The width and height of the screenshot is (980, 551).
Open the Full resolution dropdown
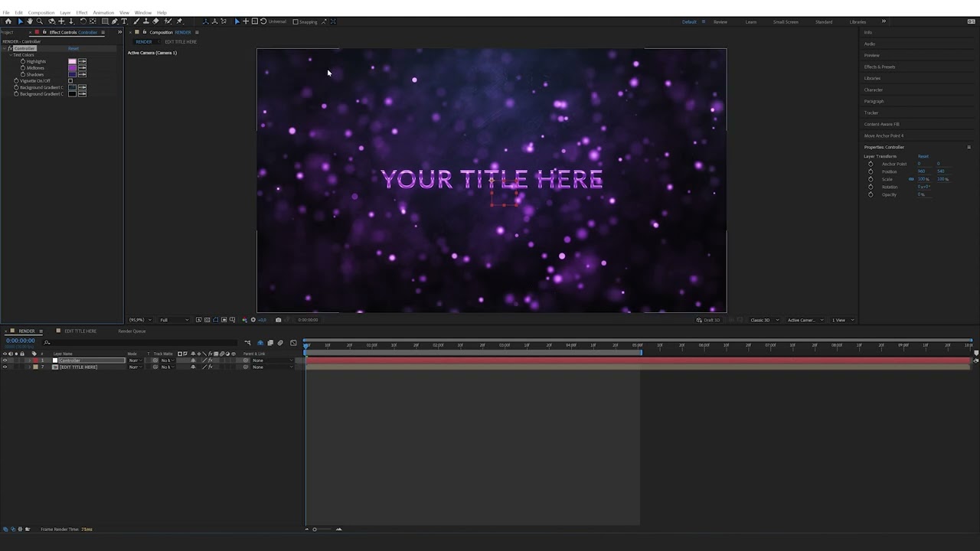click(174, 320)
